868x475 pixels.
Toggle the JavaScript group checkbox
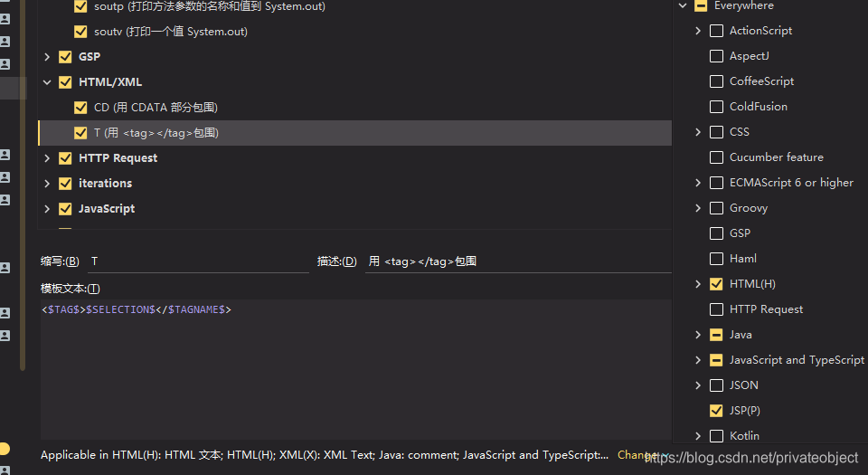point(65,209)
